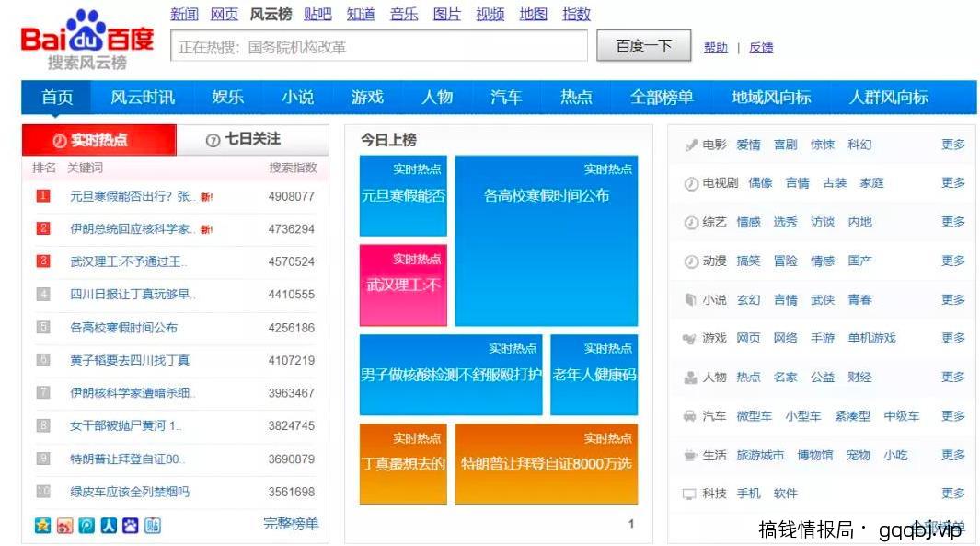Open the 娱乐 menu in navigation bar
This screenshot has width=980, height=546.
pyautogui.click(x=225, y=97)
